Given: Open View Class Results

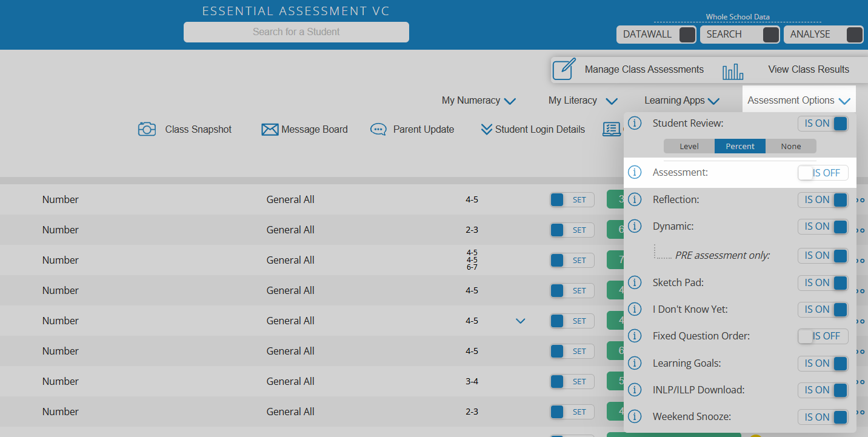Looking at the screenshot, I should (x=809, y=70).
